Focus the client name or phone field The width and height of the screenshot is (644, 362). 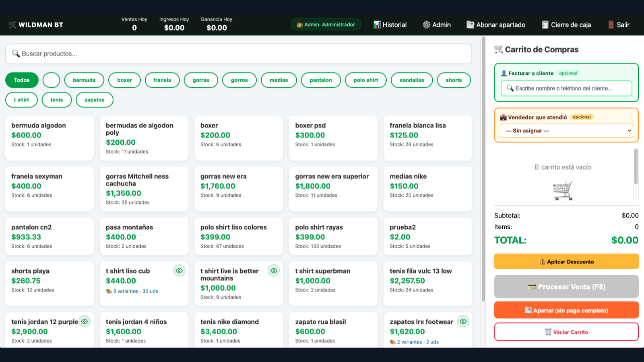[x=566, y=88]
